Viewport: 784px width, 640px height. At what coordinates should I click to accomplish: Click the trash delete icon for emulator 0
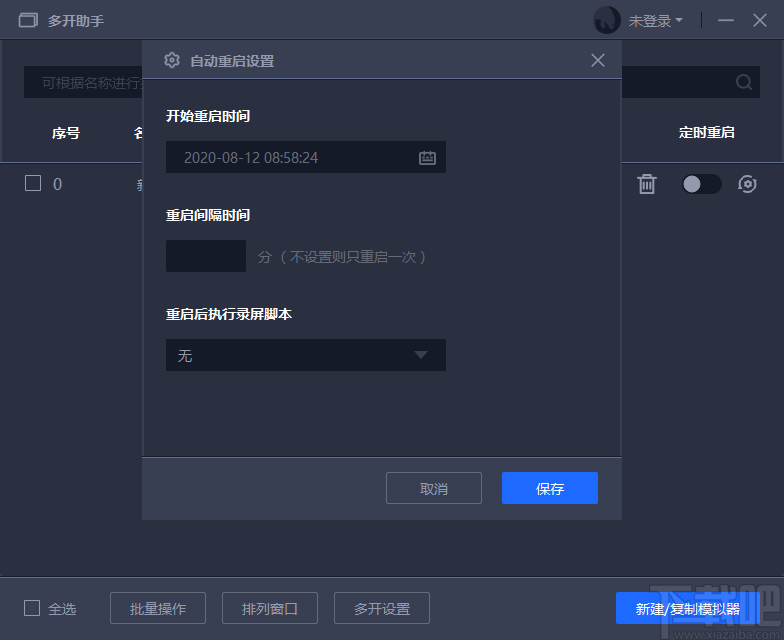click(x=646, y=184)
